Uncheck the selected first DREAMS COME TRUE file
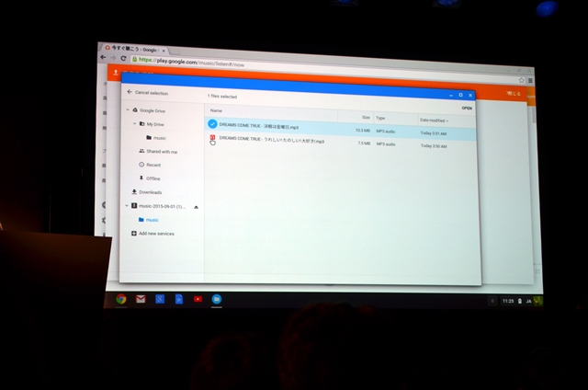Viewport: 588px width, 390px height. [212, 123]
